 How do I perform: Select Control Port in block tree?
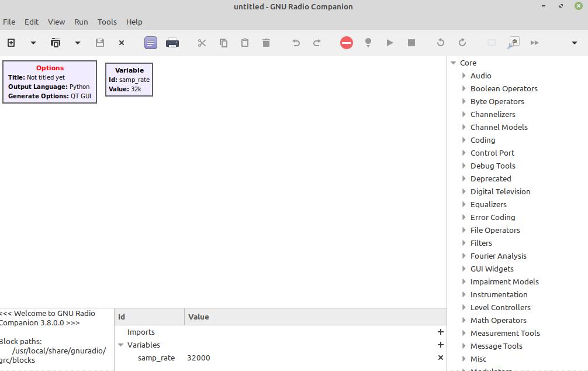pos(492,153)
